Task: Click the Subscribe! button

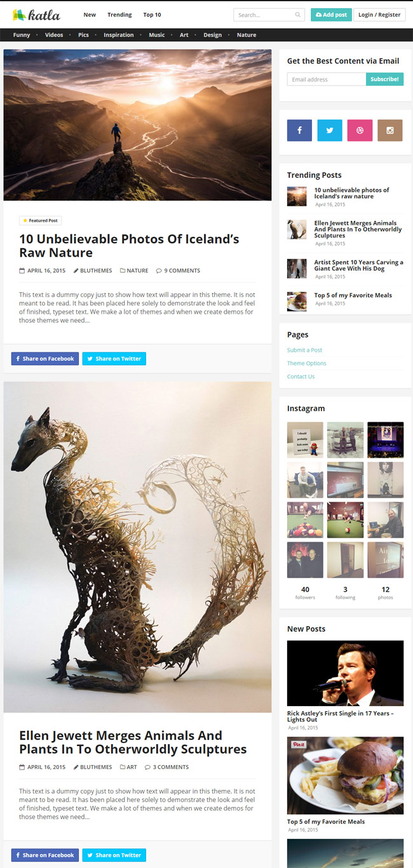Action: [x=384, y=79]
